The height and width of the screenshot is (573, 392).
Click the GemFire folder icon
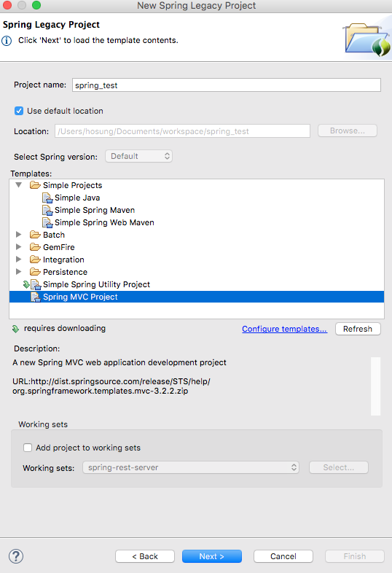click(35, 247)
